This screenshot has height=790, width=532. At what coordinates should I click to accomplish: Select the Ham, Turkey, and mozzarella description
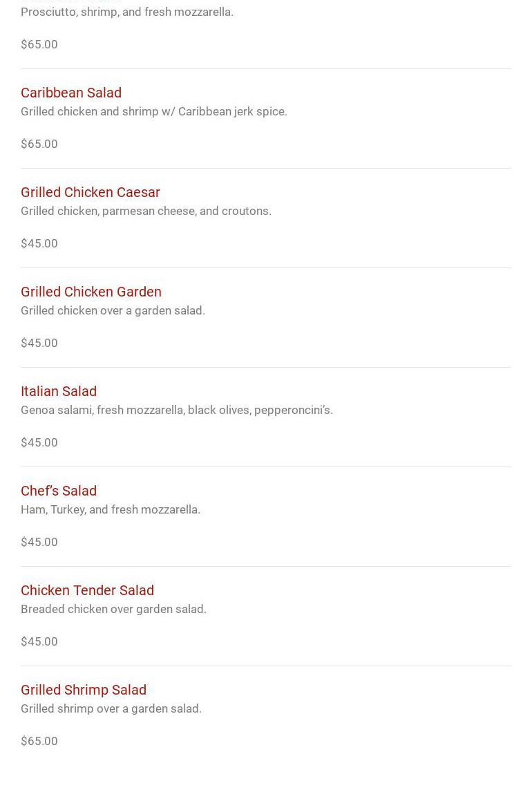[111, 509]
